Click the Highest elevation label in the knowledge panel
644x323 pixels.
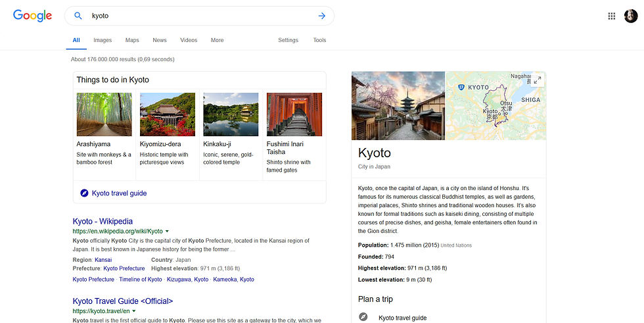coord(382,268)
